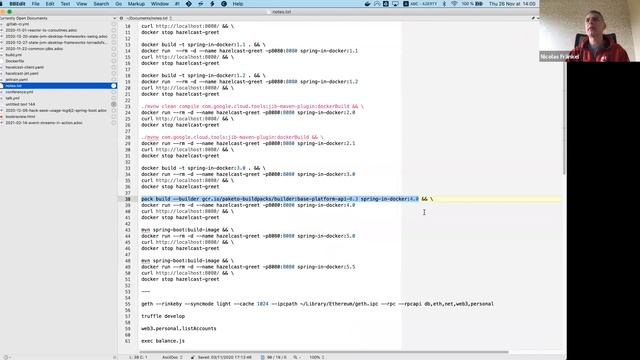Open the Markup menu
The image size is (640, 360).
tap(136, 4)
